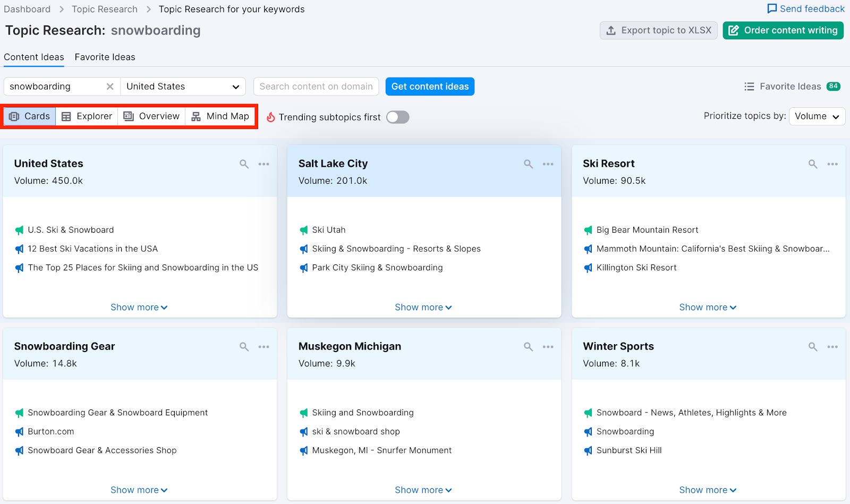The image size is (850, 504).
Task: Expand Show more on United States card
Action: click(x=139, y=307)
